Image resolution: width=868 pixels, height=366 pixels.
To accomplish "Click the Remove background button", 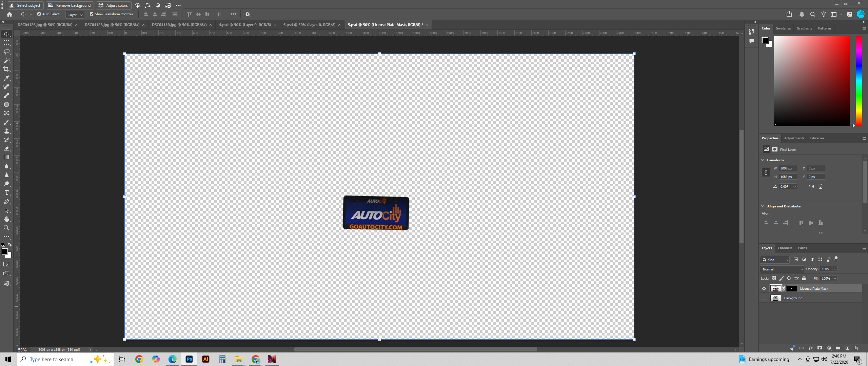I will 70,5.
